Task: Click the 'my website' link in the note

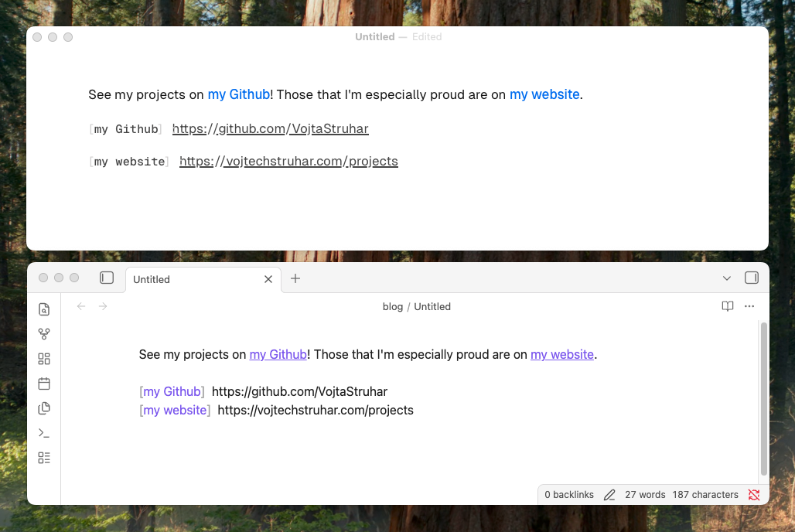Action: [561, 354]
